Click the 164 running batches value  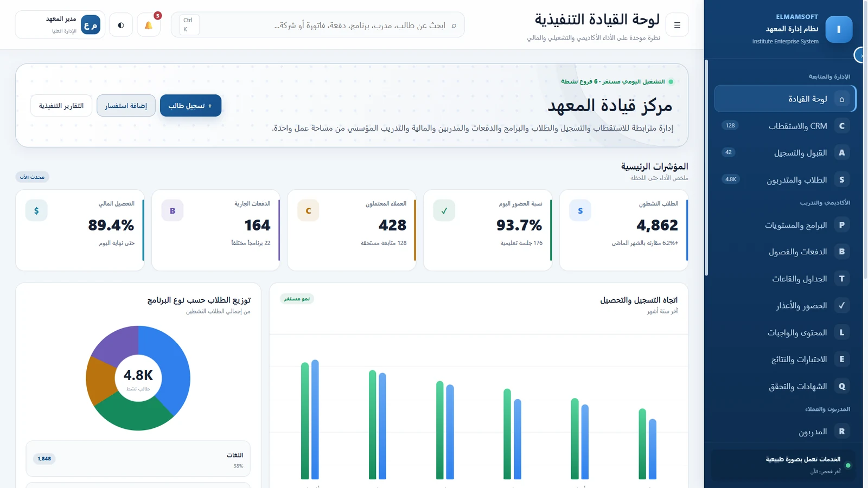point(257,225)
